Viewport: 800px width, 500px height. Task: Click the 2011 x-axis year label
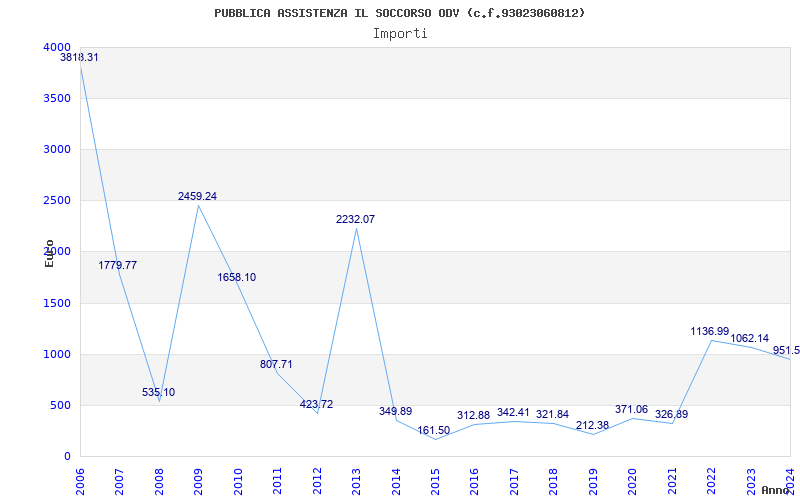click(x=278, y=481)
